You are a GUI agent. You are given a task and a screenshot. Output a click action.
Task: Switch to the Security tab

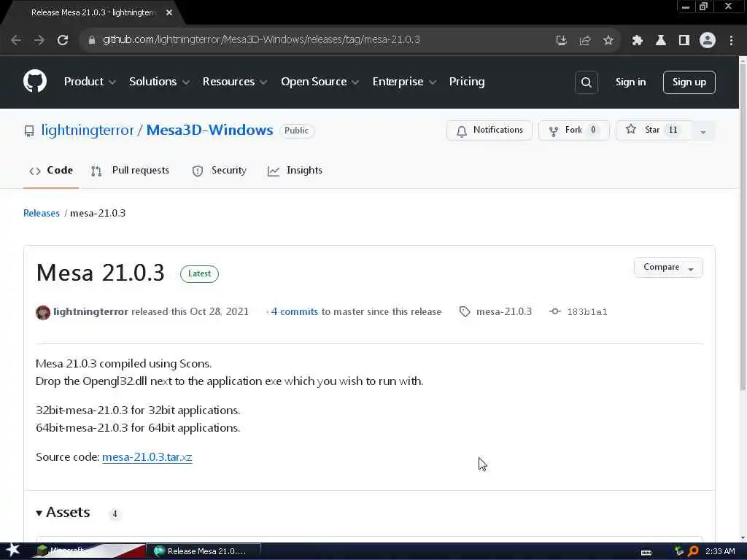(x=219, y=171)
